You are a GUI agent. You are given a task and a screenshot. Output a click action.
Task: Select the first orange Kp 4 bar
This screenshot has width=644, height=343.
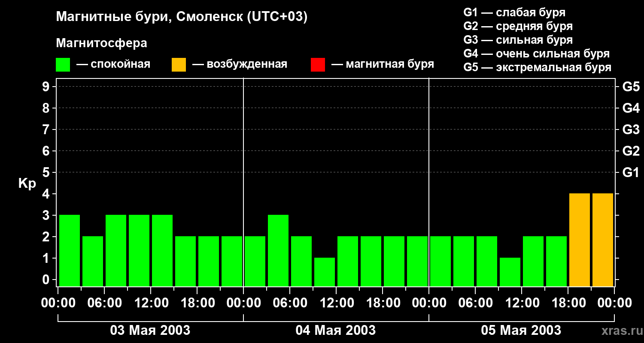[580, 240]
